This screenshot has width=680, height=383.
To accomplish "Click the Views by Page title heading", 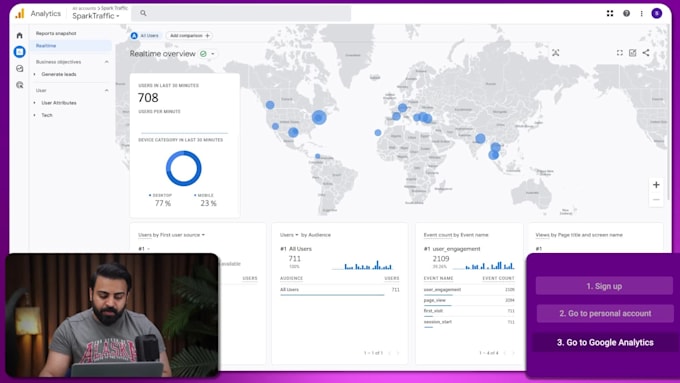I will click(579, 235).
